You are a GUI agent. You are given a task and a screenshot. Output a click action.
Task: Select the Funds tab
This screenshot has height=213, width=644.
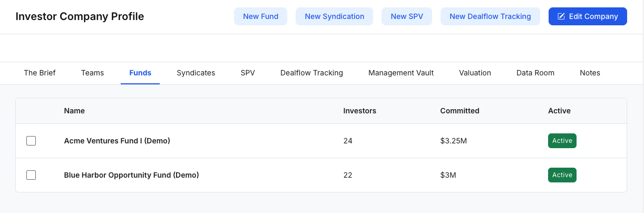(x=140, y=73)
